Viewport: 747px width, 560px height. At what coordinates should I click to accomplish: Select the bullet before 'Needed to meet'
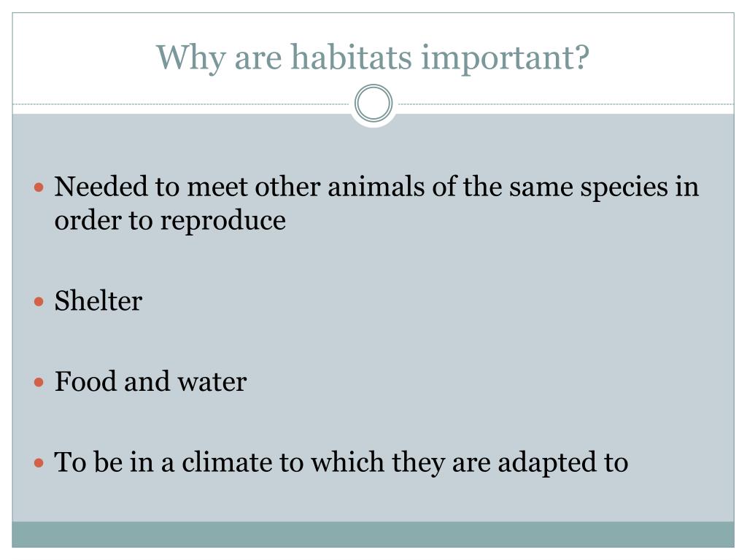point(39,187)
